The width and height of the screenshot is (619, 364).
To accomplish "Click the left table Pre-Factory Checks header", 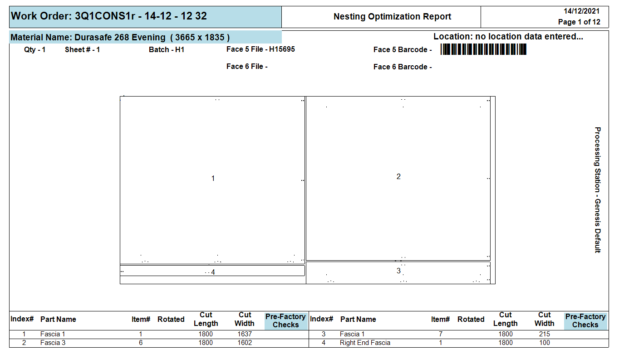I will (x=285, y=320).
